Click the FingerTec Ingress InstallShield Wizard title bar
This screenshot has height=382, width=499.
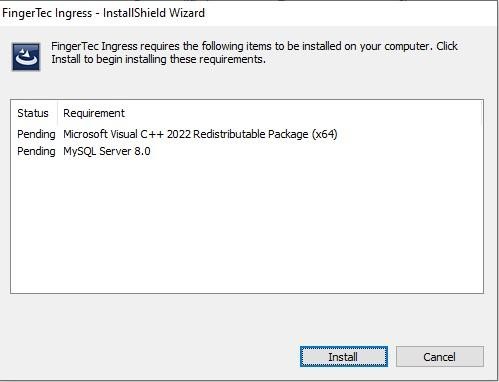[x=248, y=13]
